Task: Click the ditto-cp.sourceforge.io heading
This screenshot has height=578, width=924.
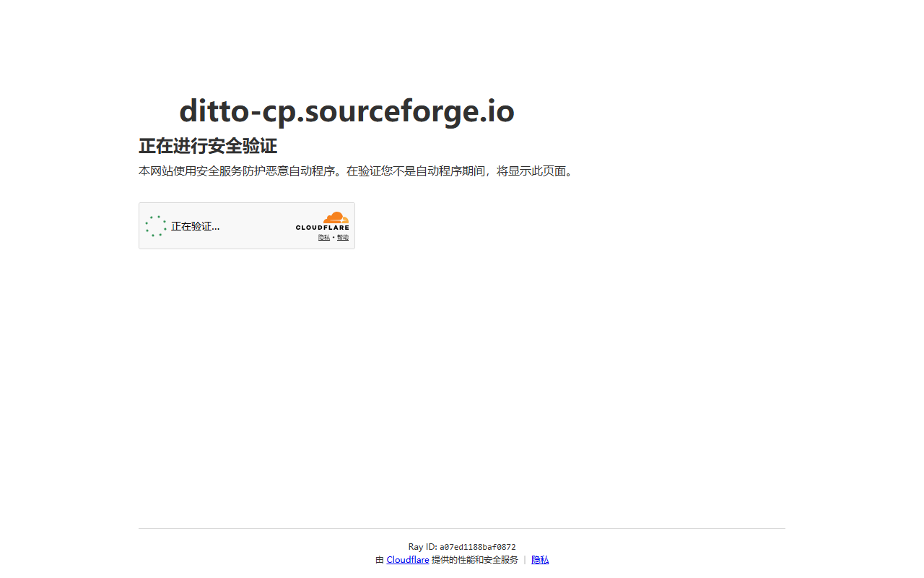Action: pos(346,111)
